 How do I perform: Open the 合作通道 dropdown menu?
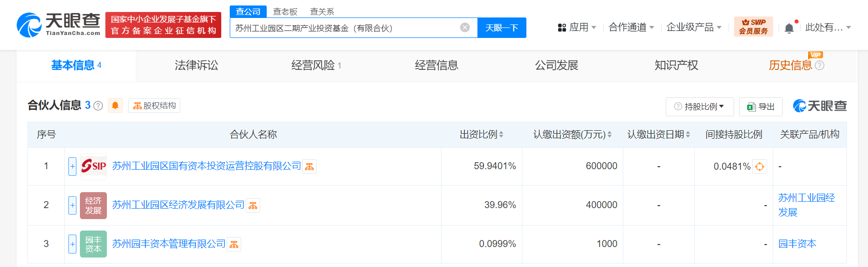tap(631, 27)
